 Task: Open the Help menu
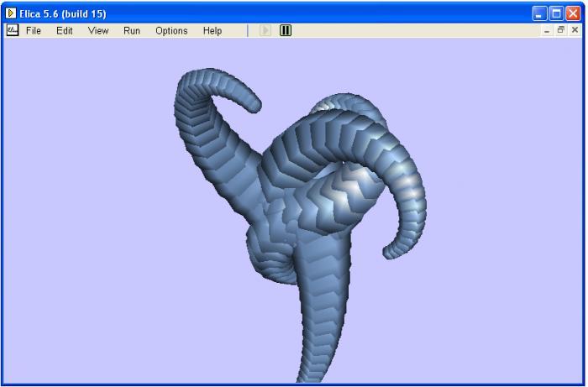coord(213,31)
